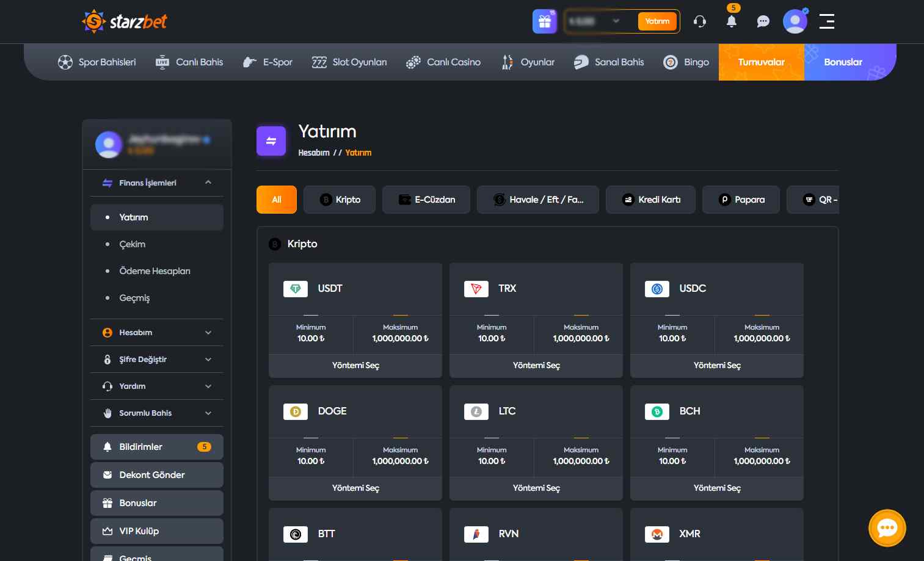Open Canlı Casino section
This screenshot has width=924, height=561.
(443, 62)
